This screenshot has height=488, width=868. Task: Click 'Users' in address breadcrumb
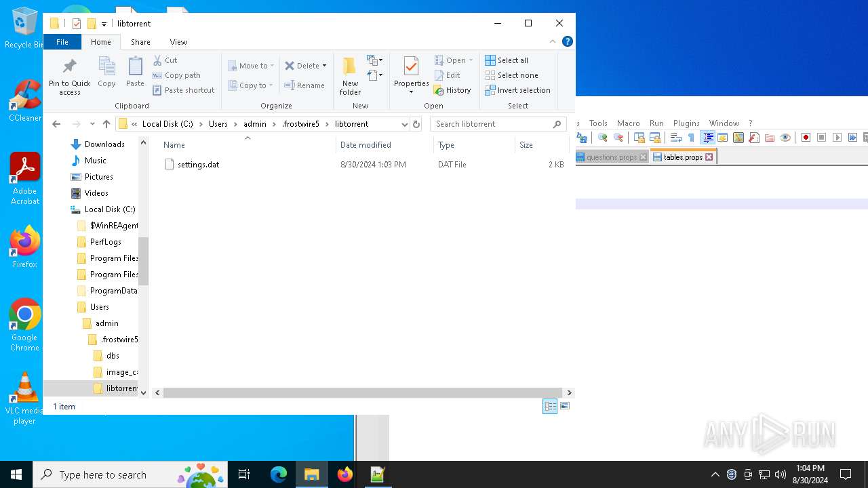click(x=218, y=124)
